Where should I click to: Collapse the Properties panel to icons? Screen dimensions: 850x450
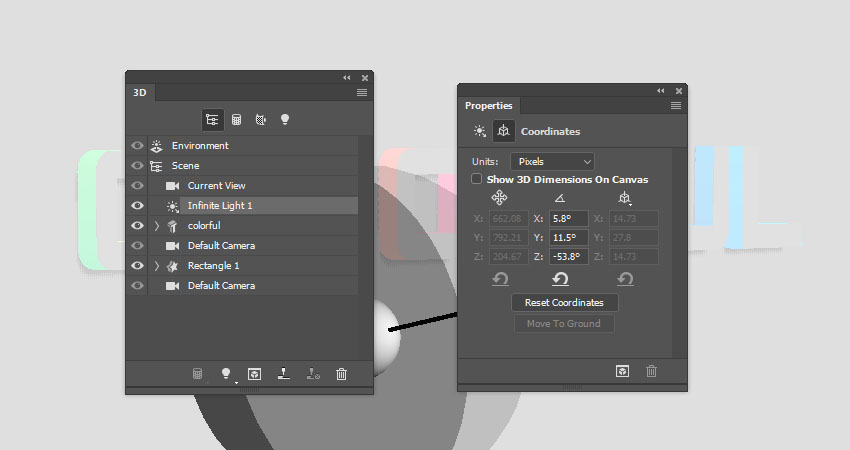coord(660,91)
